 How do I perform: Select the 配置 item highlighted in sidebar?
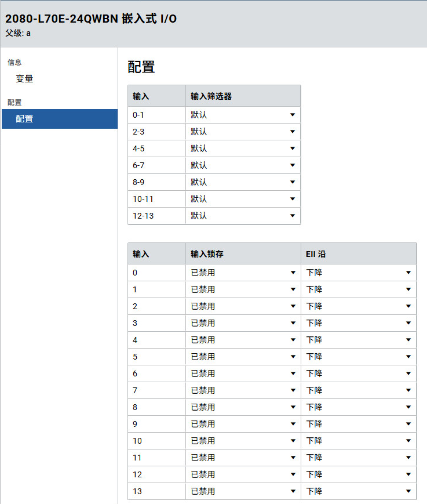point(60,119)
